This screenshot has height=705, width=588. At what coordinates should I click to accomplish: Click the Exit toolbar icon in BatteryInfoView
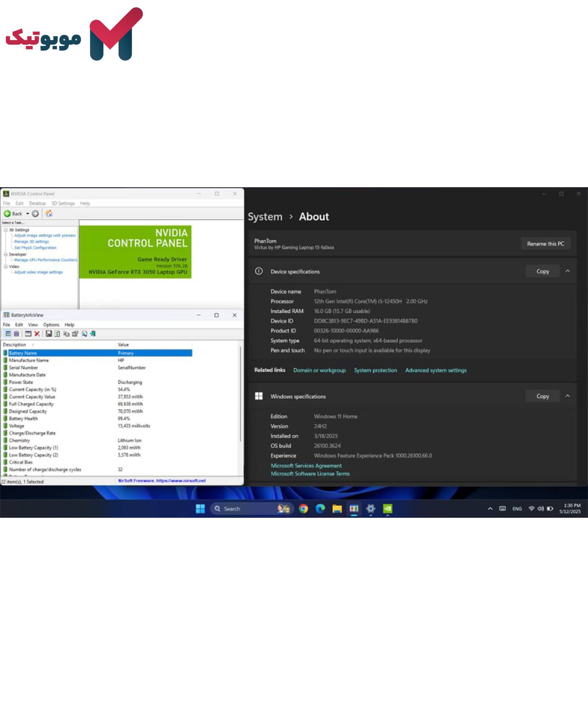(93, 334)
